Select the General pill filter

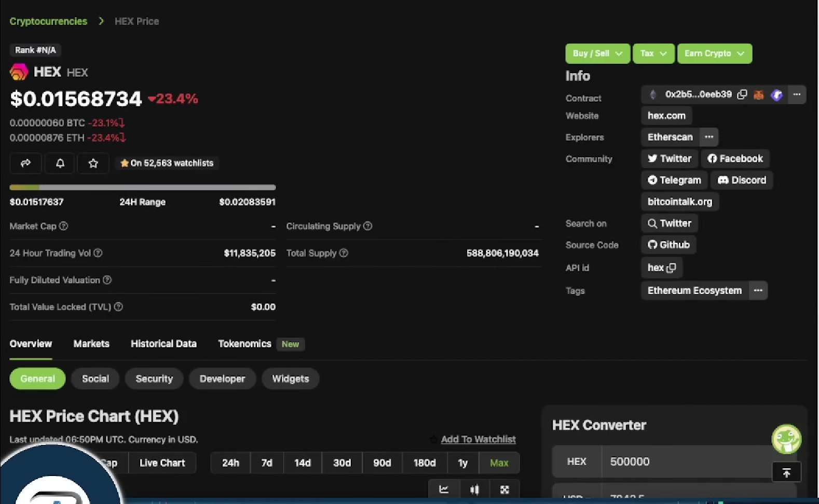(x=37, y=379)
